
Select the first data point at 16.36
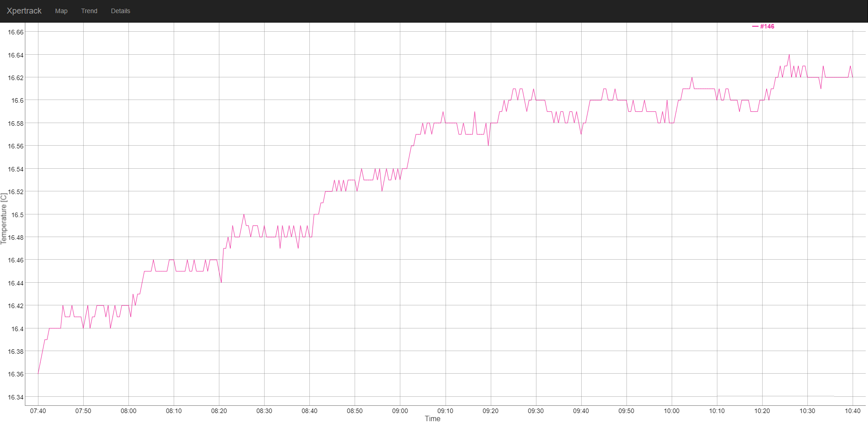tap(38, 374)
